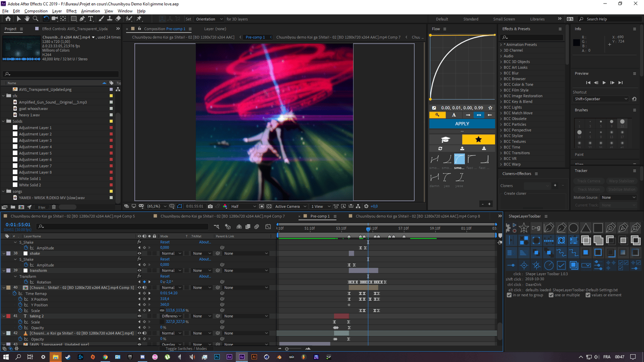Image resolution: width=644 pixels, height=362 pixels.
Task: Open the Active Camera view dropdown
Action: pos(290,207)
